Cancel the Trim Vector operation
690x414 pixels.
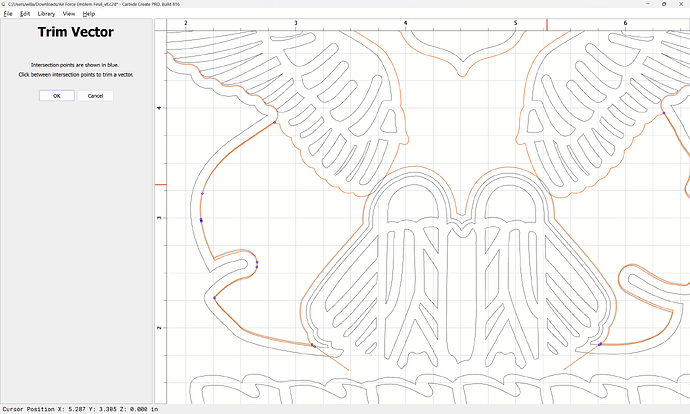pyautogui.click(x=95, y=95)
